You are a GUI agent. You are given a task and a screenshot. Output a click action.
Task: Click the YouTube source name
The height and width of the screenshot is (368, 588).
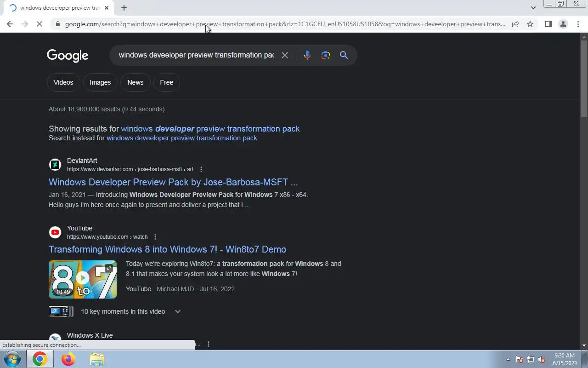[x=138, y=289]
